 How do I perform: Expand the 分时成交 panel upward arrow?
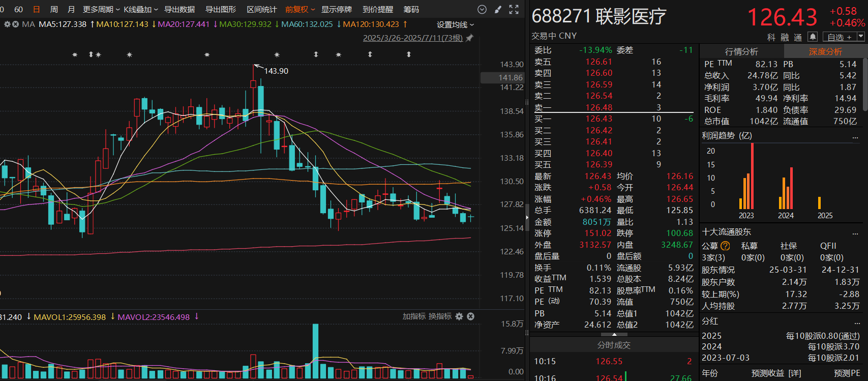click(x=614, y=335)
